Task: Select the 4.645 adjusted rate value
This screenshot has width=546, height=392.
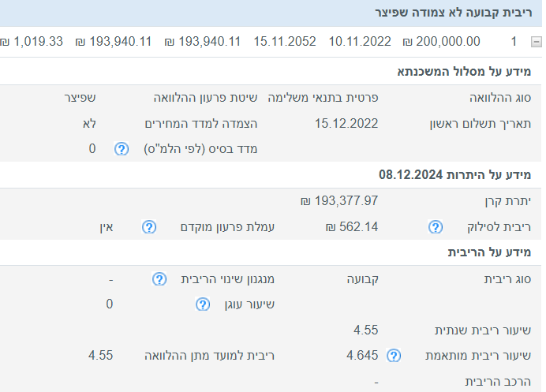Action: click(x=362, y=356)
